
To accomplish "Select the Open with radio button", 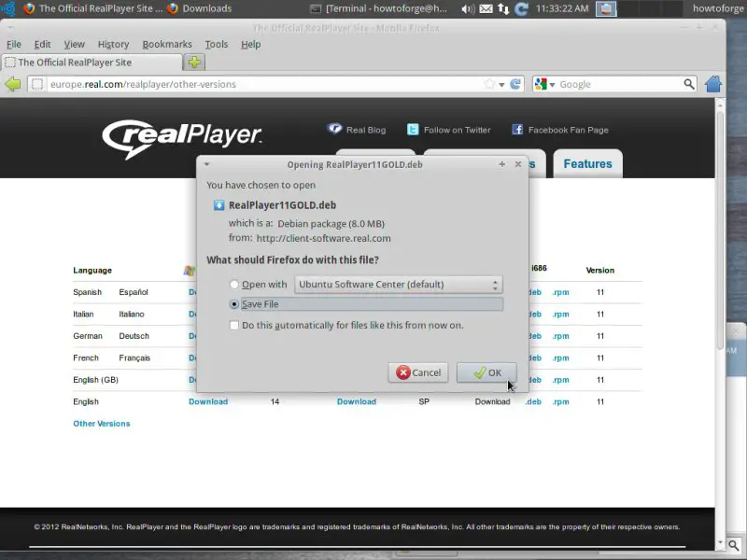I will coord(234,285).
